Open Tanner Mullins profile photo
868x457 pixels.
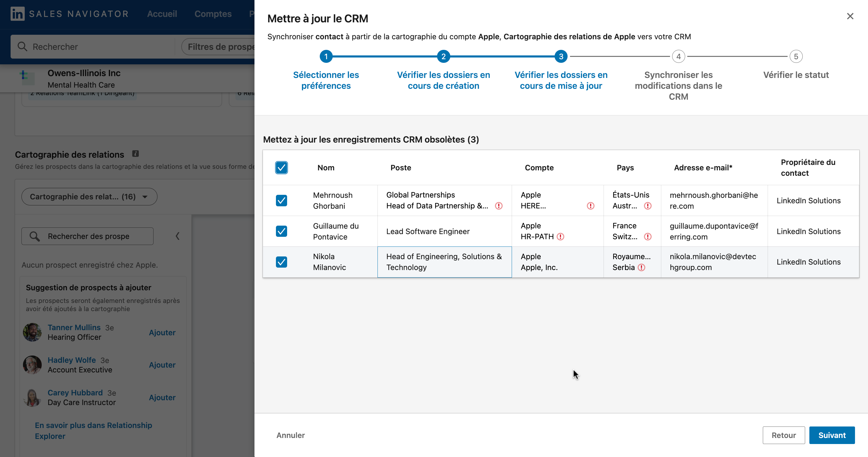(x=32, y=332)
